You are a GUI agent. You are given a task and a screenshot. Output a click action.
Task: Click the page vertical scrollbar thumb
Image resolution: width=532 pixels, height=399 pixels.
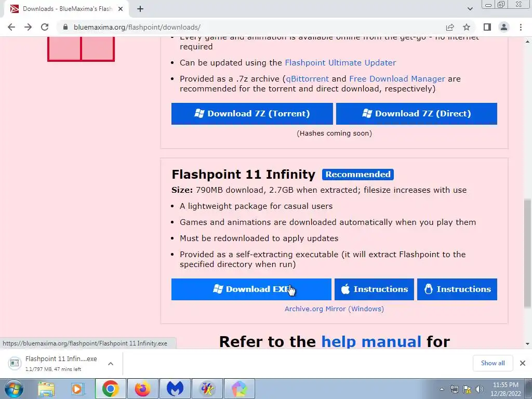(x=527, y=254)
